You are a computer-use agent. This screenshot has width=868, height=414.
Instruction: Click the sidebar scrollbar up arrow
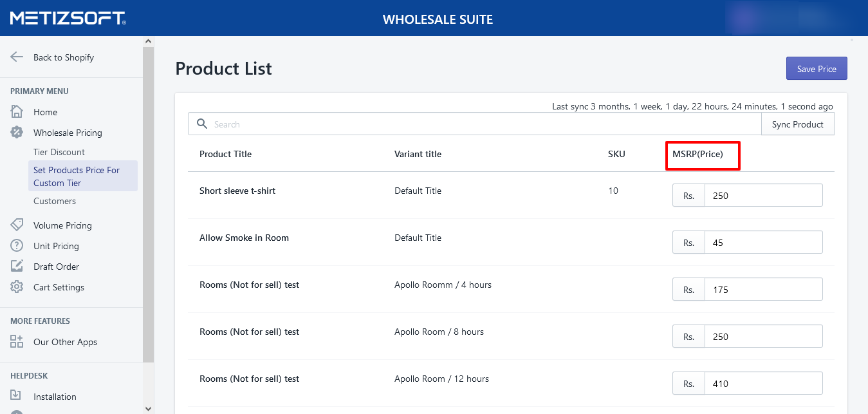(149, 41)
